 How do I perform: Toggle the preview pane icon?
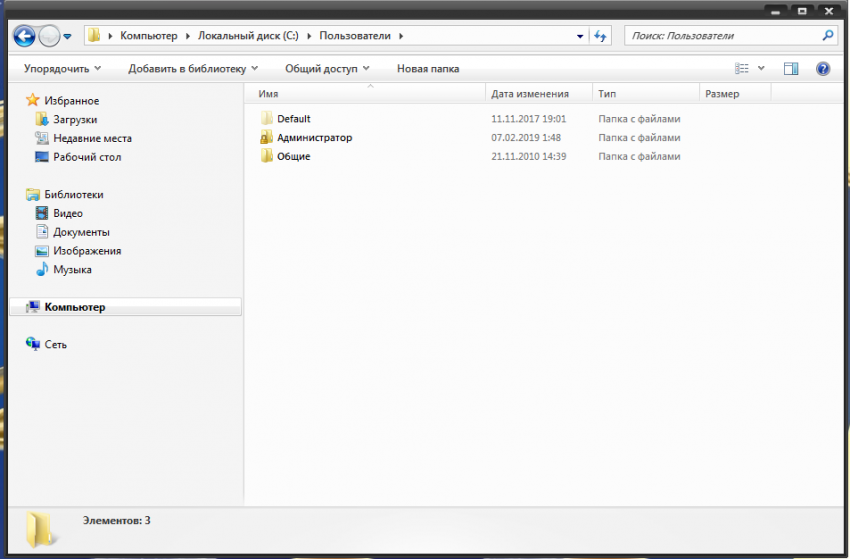coord(791,69)
